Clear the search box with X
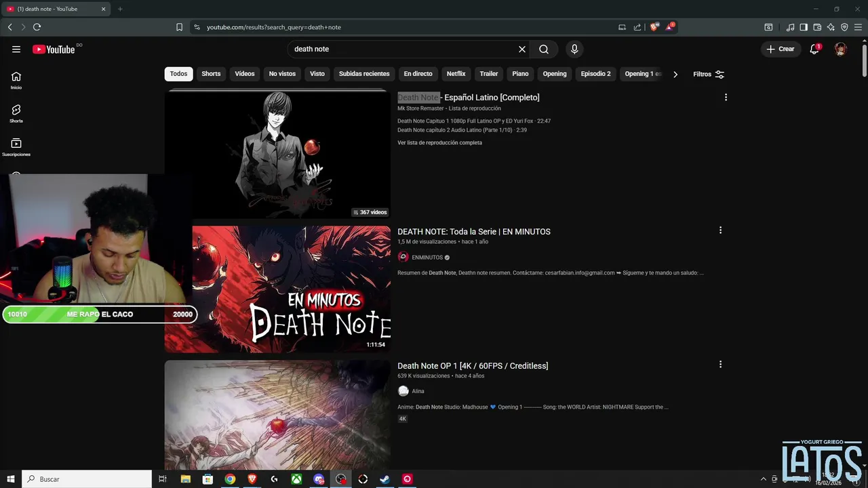Screen dimensions: 868x488 point(522,49)
